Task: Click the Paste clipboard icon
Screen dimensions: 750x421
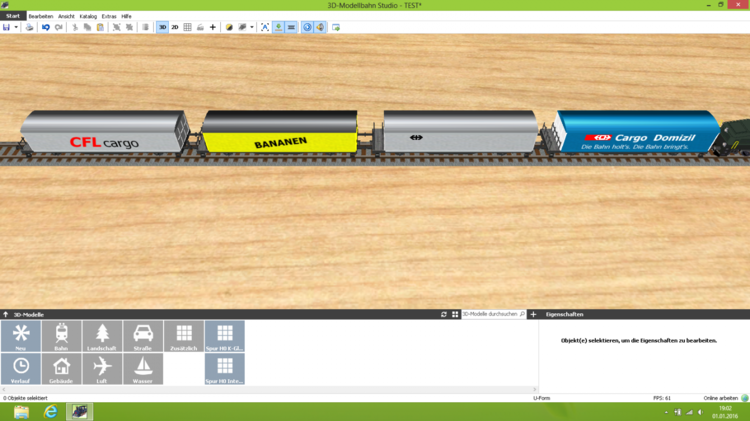Action: point(100,27)
